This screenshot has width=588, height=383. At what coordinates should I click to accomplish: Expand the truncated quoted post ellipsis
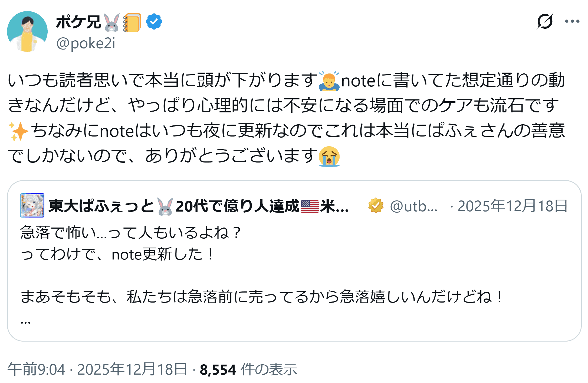coord(25,322)
